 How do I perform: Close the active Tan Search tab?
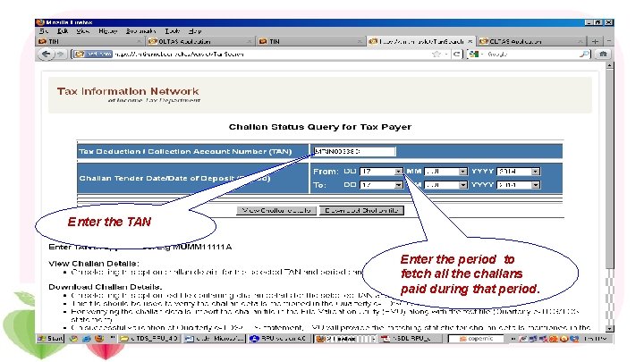(x=470, y=41)
